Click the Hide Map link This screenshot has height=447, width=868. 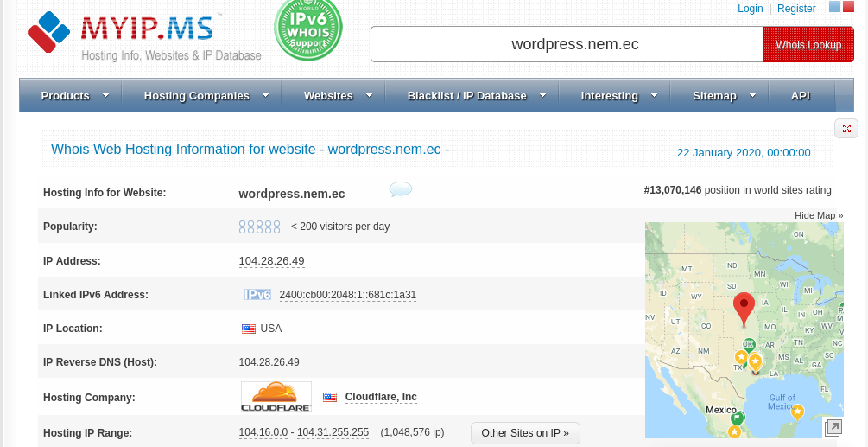(819, 215)
